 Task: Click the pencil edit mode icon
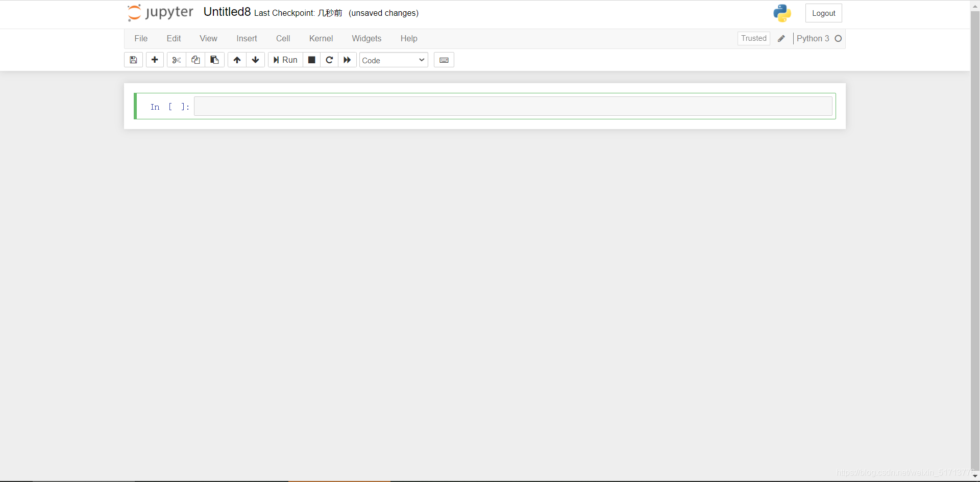pos(781,39)
